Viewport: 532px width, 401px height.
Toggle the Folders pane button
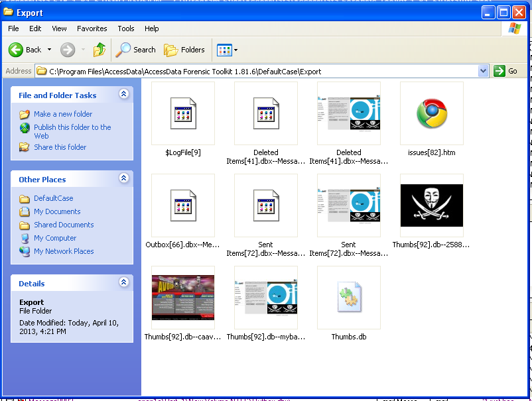184,50
